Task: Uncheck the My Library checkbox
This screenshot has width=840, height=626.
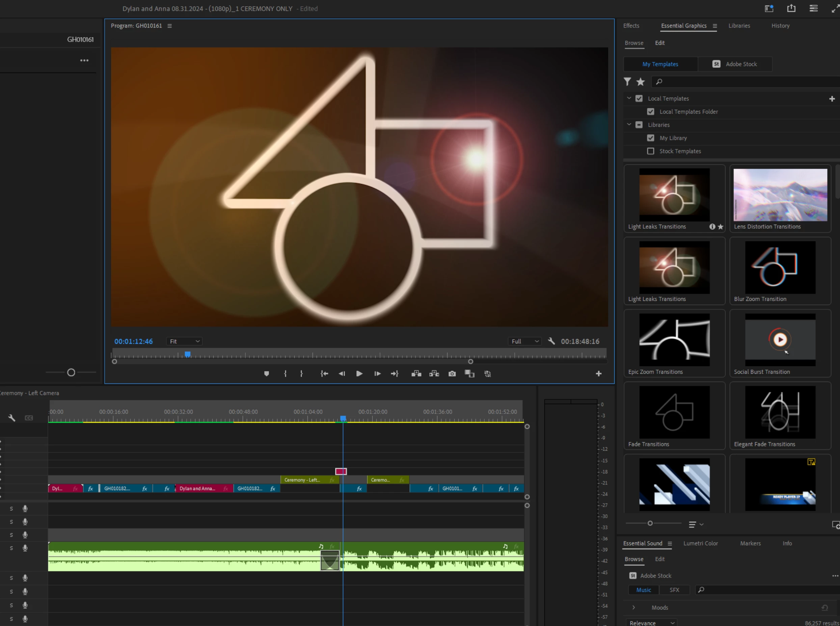Action: [650, 138]
